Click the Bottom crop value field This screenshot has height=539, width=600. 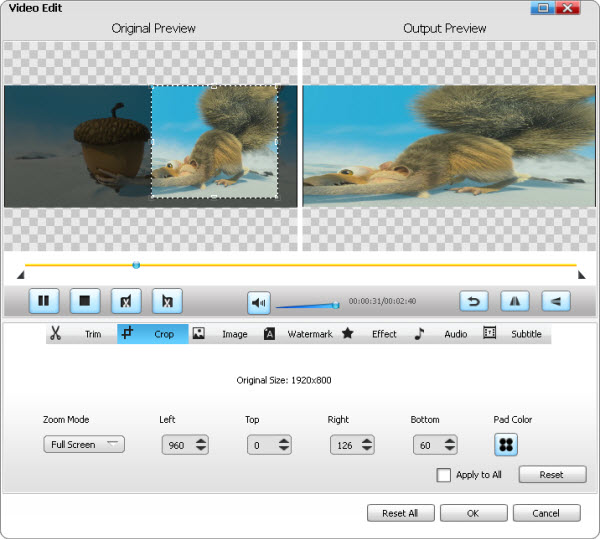tap(428, 445)
